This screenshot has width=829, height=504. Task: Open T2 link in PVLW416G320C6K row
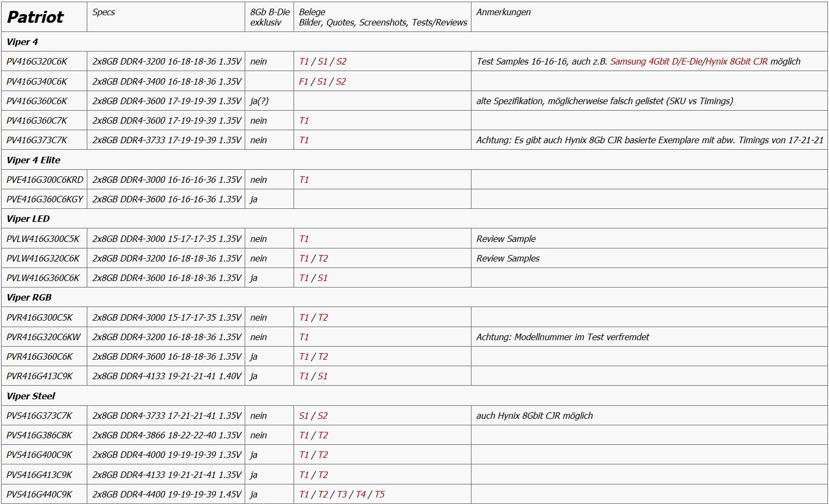323,258
